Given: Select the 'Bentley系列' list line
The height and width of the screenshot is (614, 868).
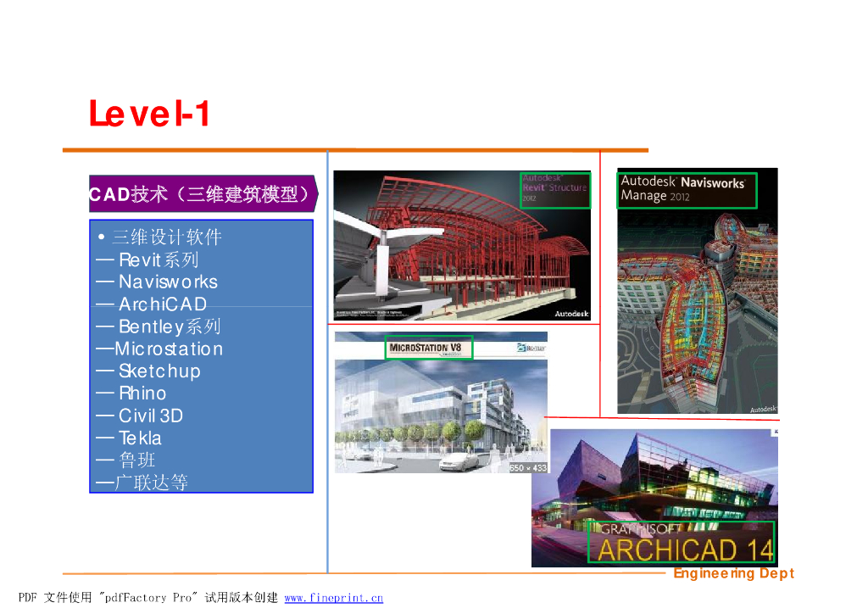Looking at the screenshot, I should (x=159, y=327).
